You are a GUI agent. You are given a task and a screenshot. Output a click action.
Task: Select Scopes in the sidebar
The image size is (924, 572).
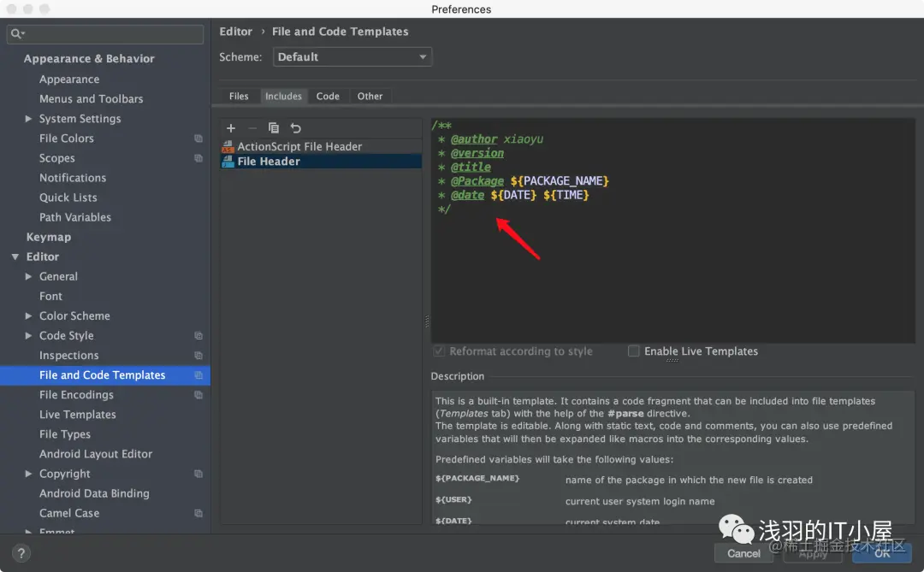pyautogui.click(x=57, y=158)
